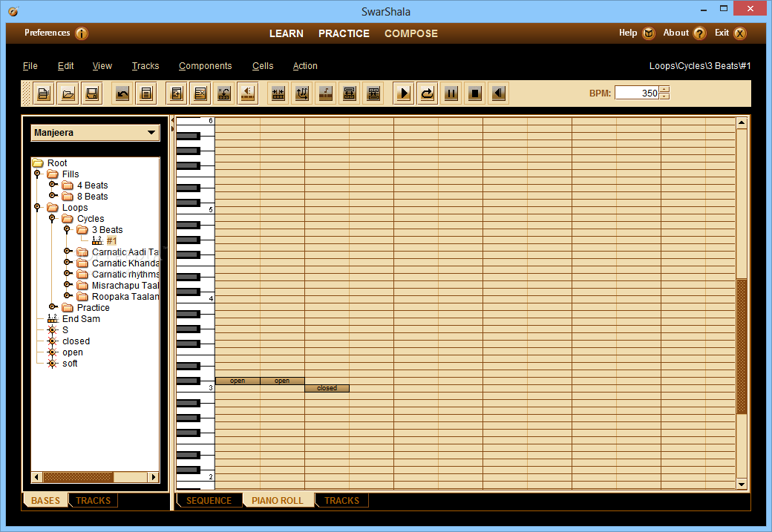
Task: Click the piano roll vertical scrollbar thumb
Action: coord(742,347)
